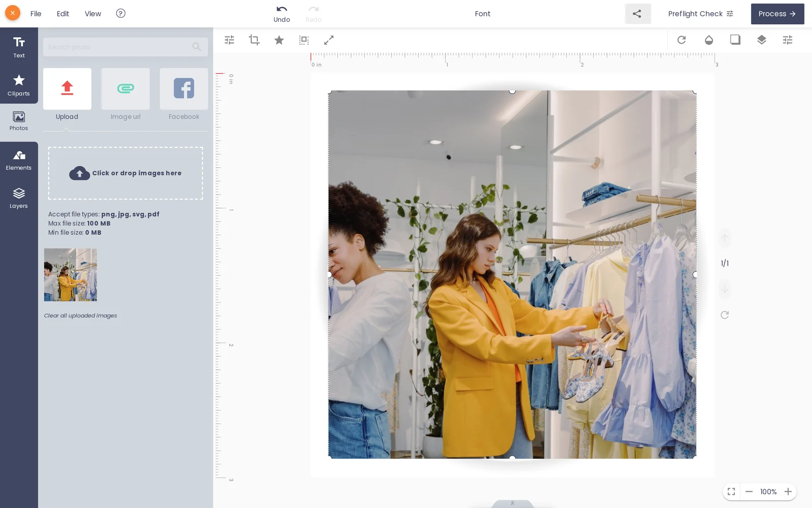The width and height of the screenshot is (812, 508).
Task: Open the layer order stack icon
Action: click(x=762, y=40)
